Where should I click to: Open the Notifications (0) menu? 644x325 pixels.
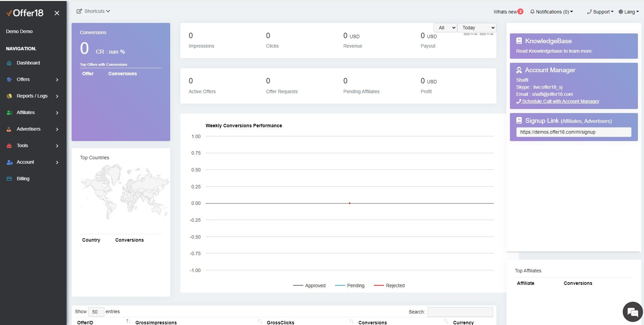(x=551, y=12)
